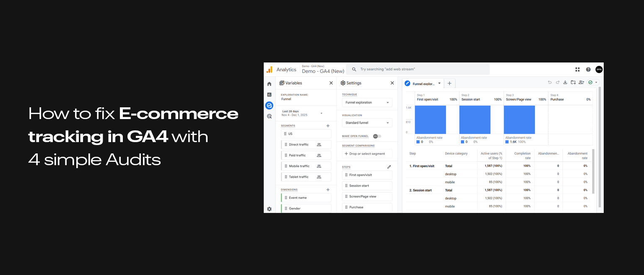Open the Google apps launcher grid
The height and width of the screenshot is (275, 644).
(577, 69)
